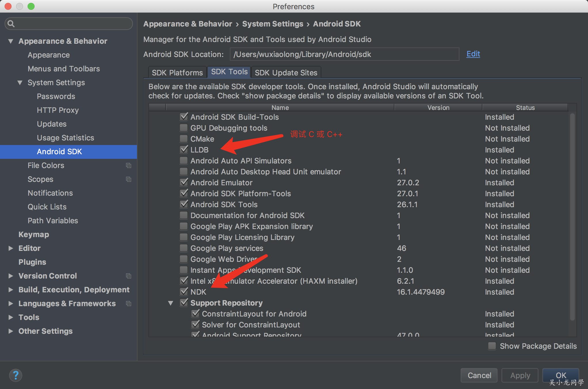This screenshot has height=389, width=588.
Task: Expand the Tools section arrow
Action: 11,317
